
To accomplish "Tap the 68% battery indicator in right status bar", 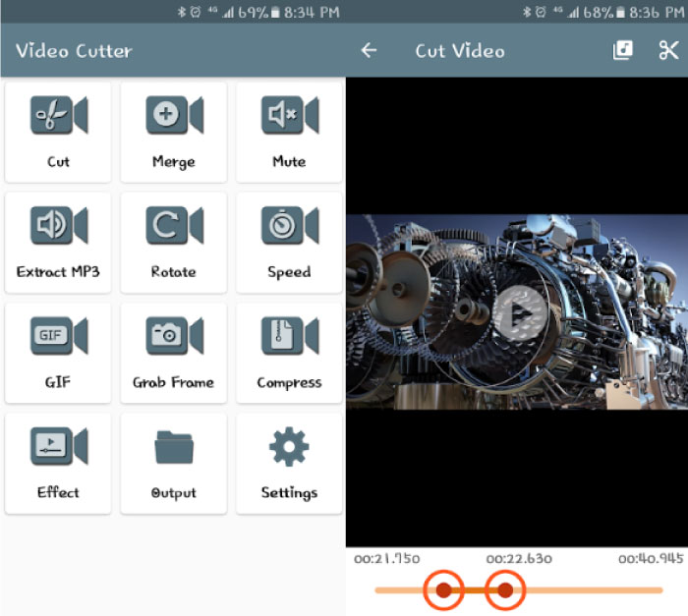I will 603,13.
